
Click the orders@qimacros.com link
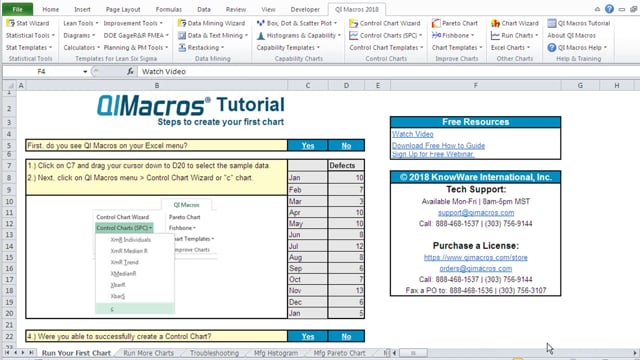pyautogui.click(x=476, y=269)
